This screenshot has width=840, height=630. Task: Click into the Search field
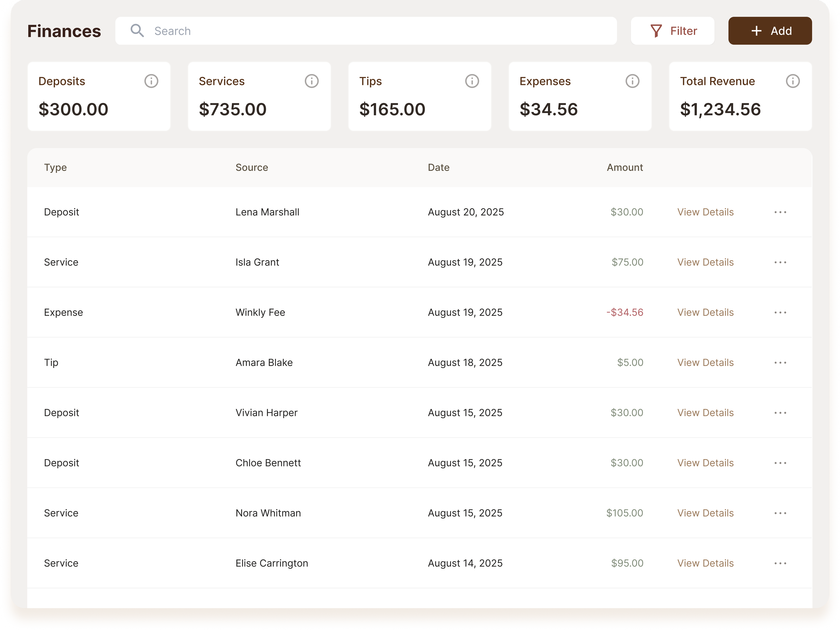[380, 31]
